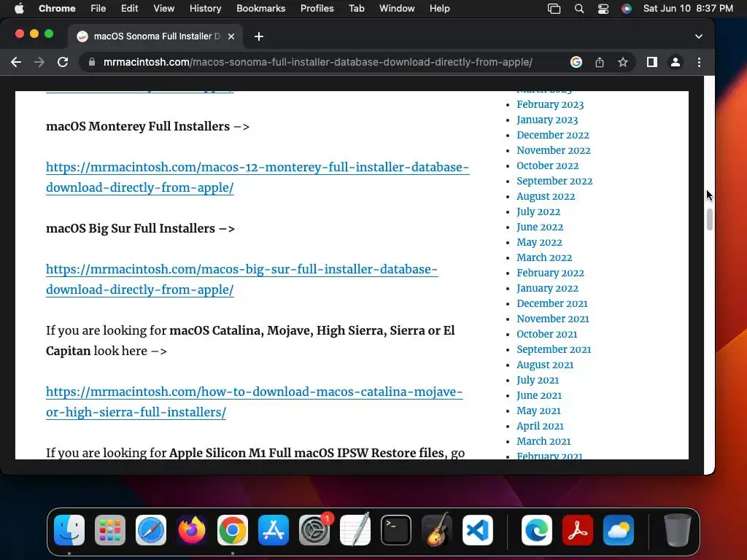Open App Store from the Dock
Viewport: 747px width, 560px height.
(x=274, y=530)
